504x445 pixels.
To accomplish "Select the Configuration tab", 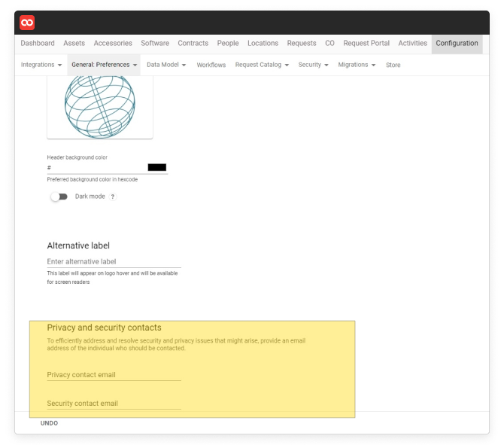I will tap(457, 43).
